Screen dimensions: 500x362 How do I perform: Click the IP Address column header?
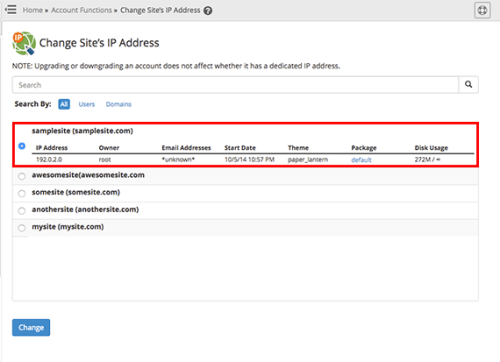(x=52, y=148)
